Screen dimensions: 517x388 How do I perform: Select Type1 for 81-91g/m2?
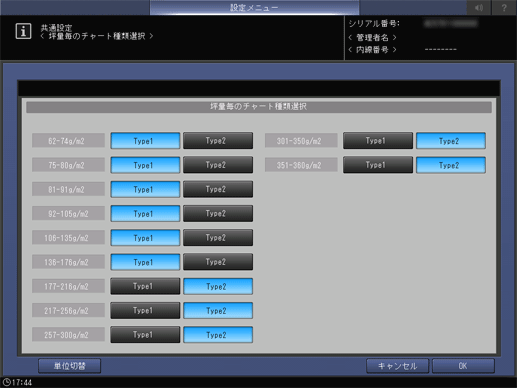click(145, 189)
